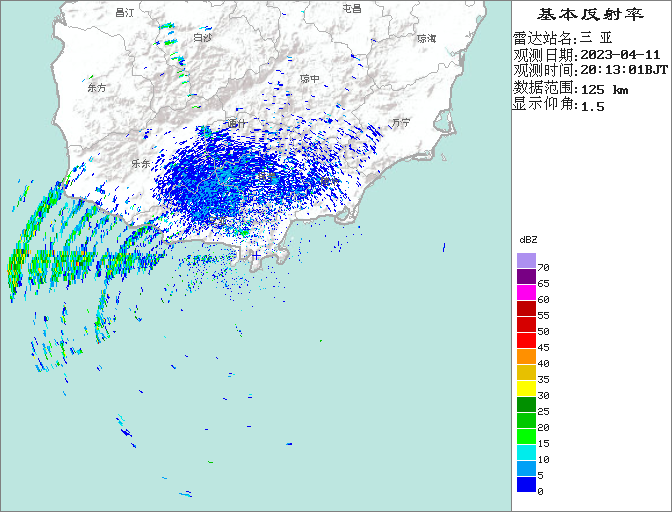Click the 15 label in the legend
The width and height of the screenshot is (672, 512).
tap(543, 444)
